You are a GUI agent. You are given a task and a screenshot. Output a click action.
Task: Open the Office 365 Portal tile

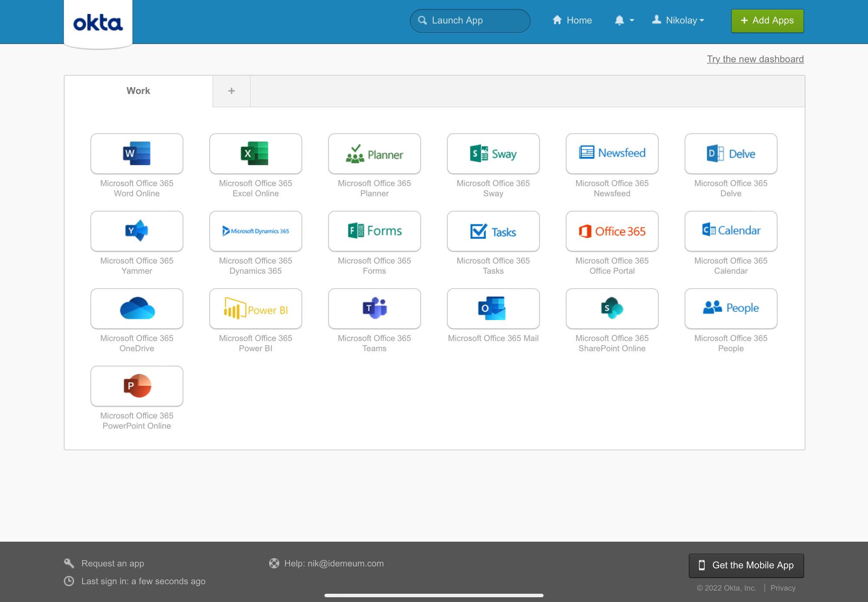pyautogui.click(x=612, y=231)
